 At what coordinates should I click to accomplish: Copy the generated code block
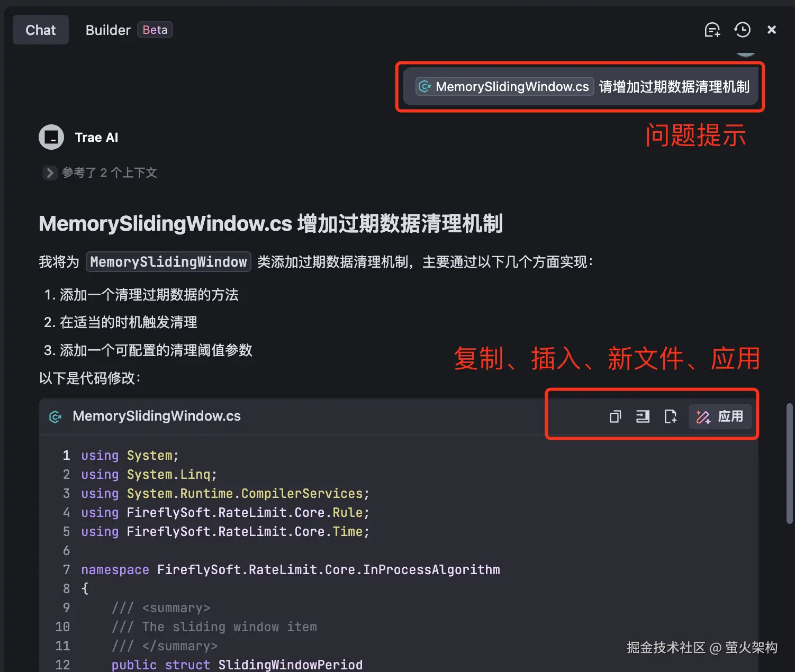615,417
